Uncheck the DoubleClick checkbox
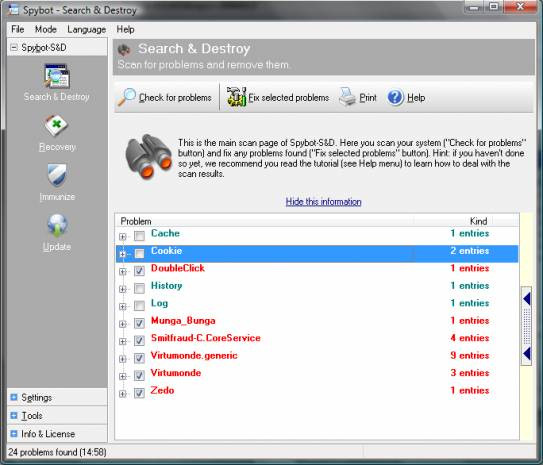The height and width of the screenshot is (465, 543). point(140,271)
